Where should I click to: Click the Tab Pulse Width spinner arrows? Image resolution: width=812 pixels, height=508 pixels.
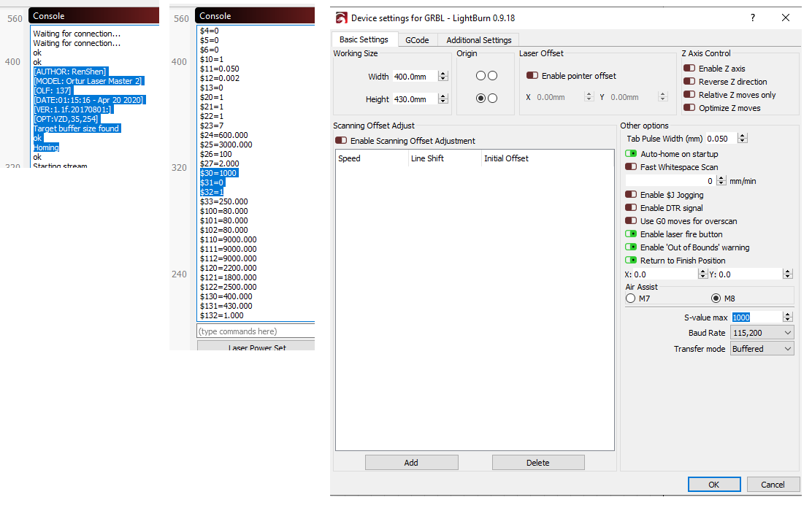pos(743,139)
